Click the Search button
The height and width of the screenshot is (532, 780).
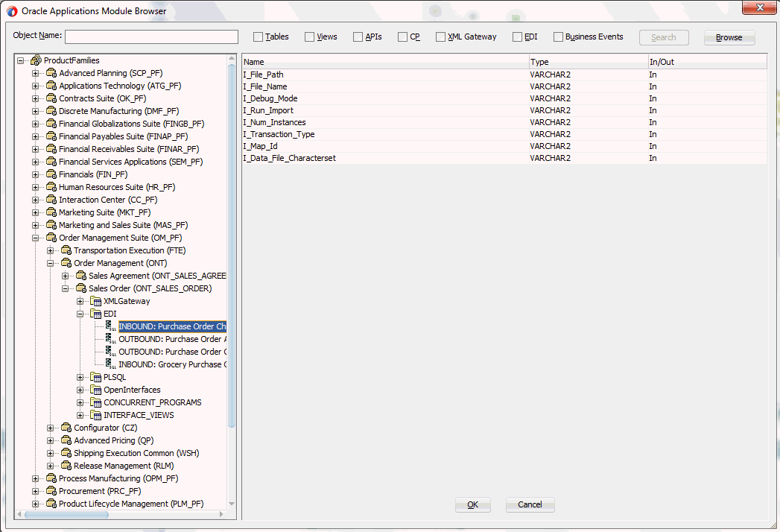tap(664, 37)
